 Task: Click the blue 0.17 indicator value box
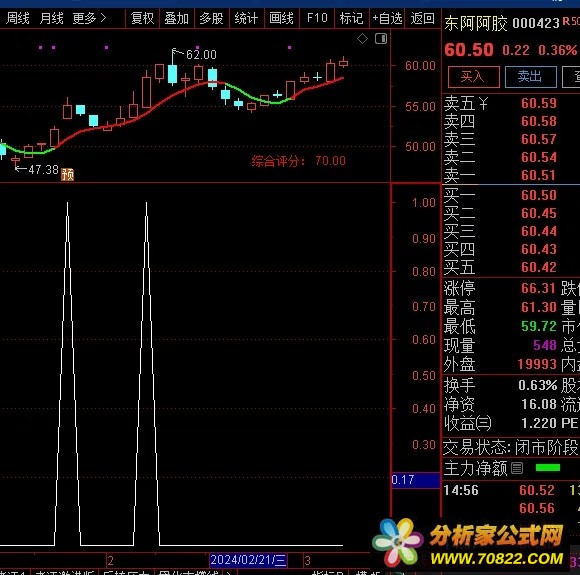(415, 480)
